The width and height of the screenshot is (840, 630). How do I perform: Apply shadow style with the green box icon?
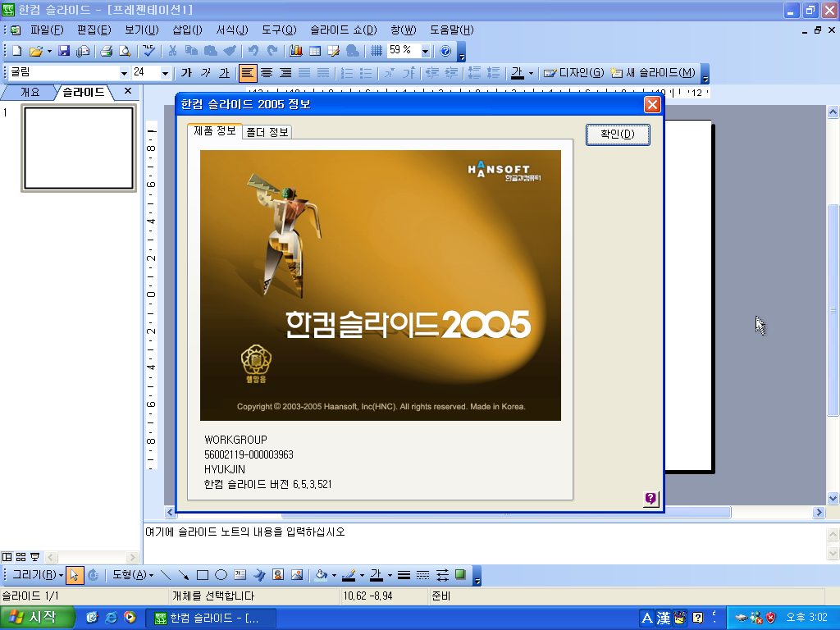tap(460, 575)
